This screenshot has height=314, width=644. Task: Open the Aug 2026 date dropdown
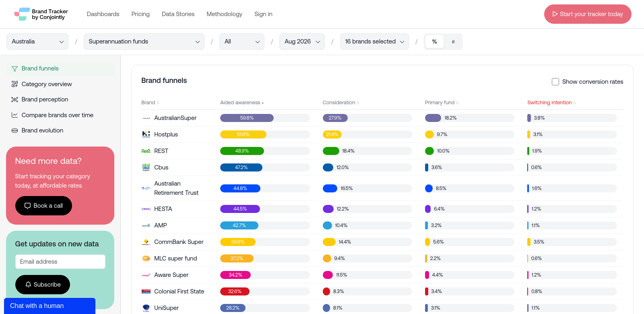point(302,41)
